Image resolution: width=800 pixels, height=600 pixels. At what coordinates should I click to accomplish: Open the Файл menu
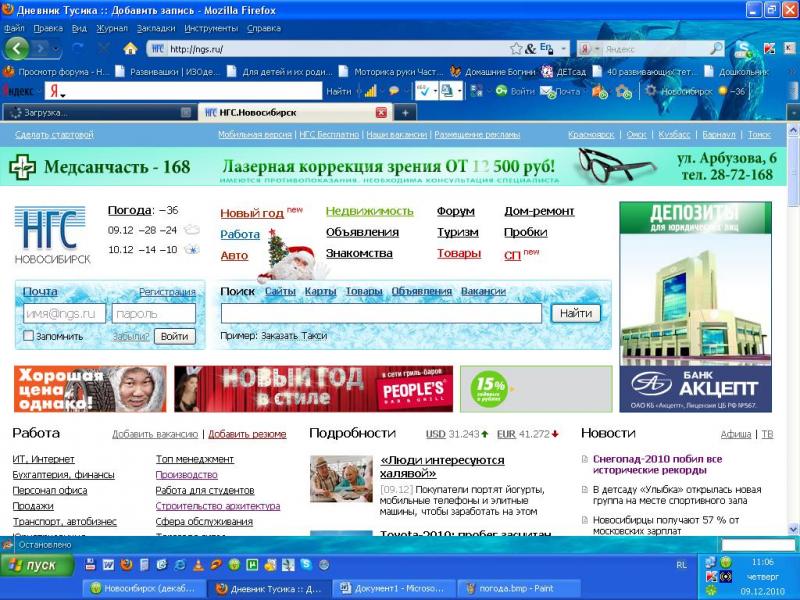coord(14,28)
